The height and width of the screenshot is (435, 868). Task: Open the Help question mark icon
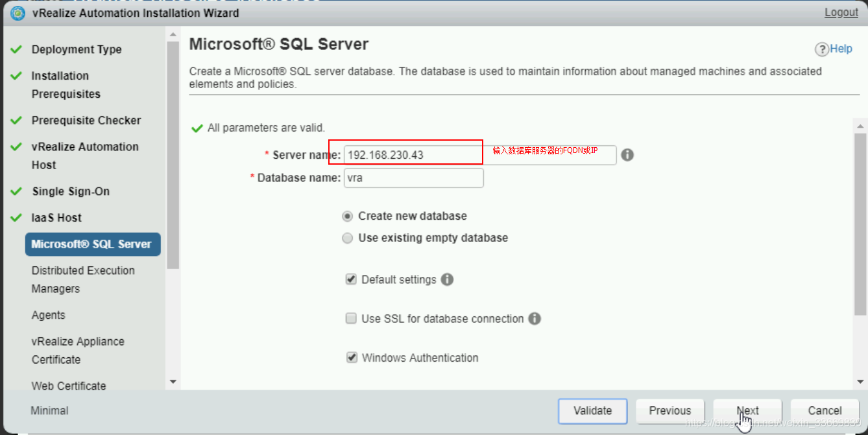click(821, 49)
